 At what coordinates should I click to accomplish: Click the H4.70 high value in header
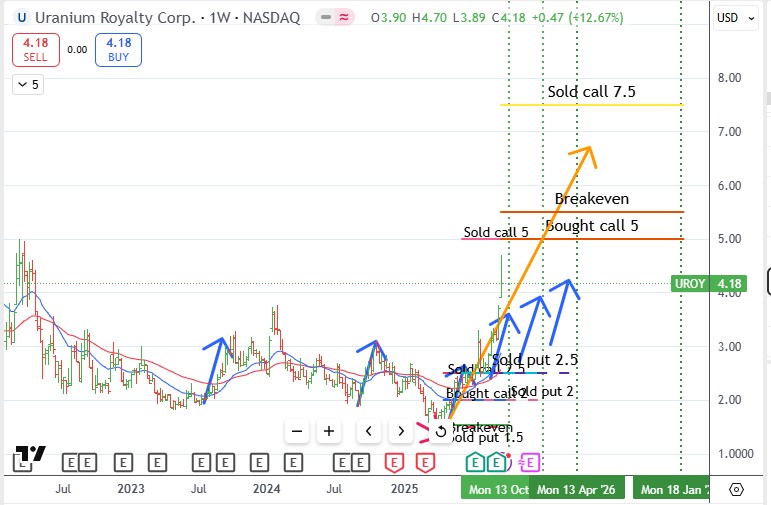click(429, 18)
